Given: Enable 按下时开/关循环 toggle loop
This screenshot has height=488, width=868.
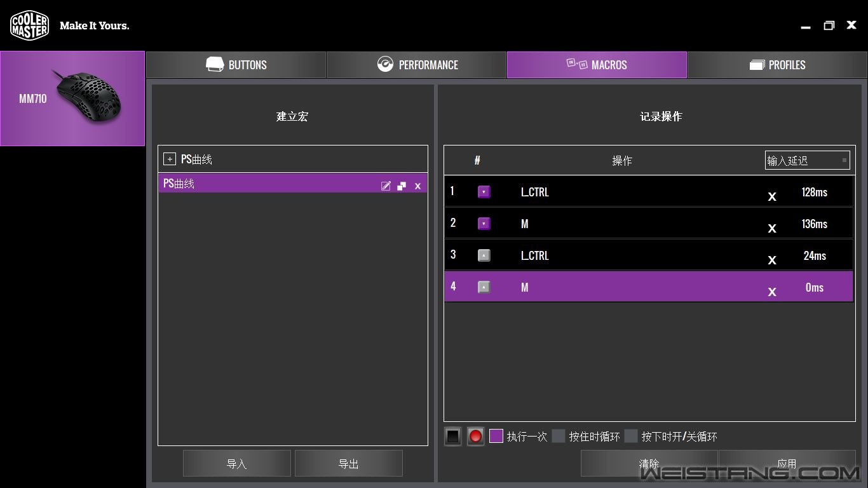Looking at the screenshot, I should 631,436.
